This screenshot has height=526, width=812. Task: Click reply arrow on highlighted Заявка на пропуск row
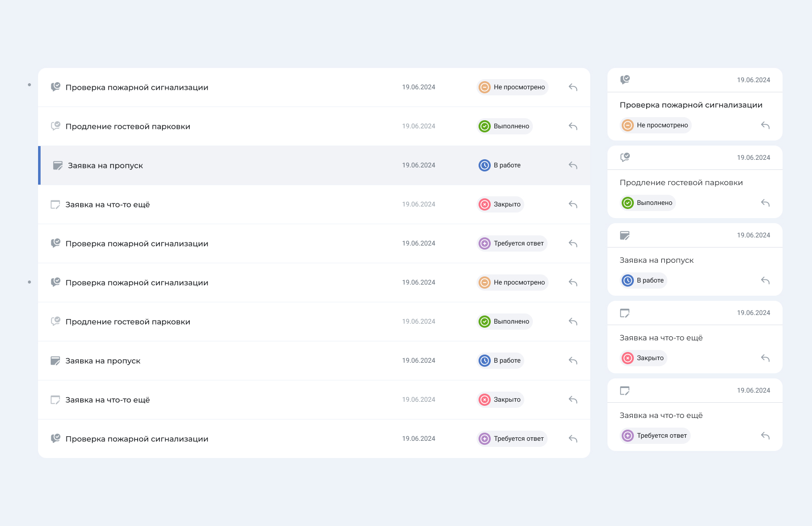pos(573,165)
